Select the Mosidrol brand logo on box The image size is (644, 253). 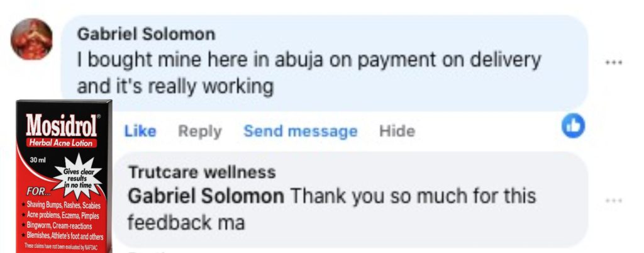(62, 125)
